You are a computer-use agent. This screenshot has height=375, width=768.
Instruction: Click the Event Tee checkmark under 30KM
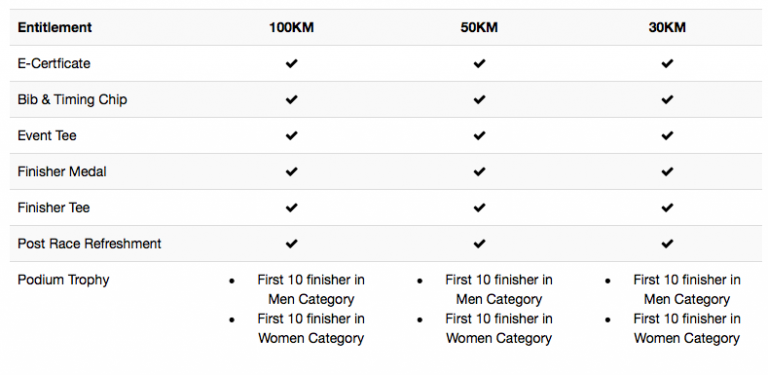point(667,136)
